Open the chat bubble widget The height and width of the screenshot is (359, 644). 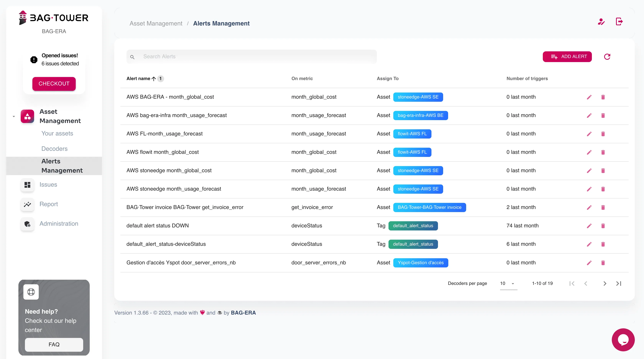[x=623, y=340]
